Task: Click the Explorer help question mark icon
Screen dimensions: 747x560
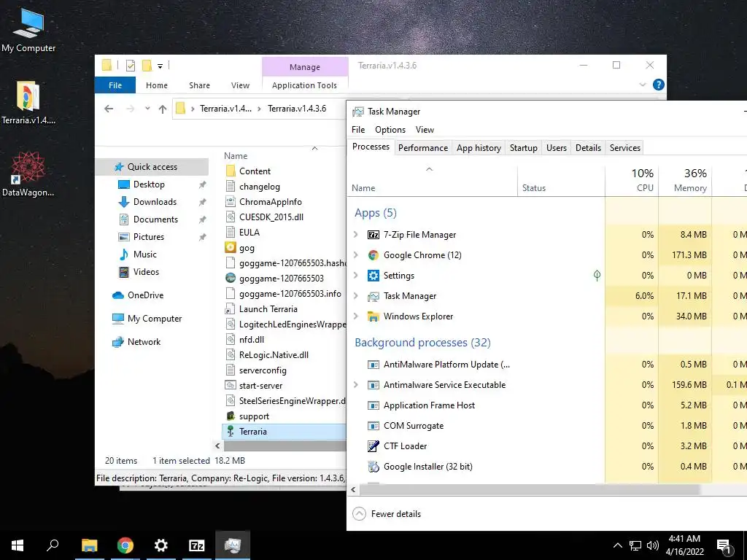Action: click(659, 85)
